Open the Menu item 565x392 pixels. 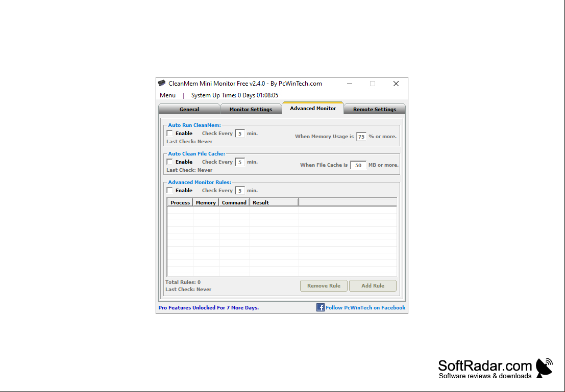167,95
